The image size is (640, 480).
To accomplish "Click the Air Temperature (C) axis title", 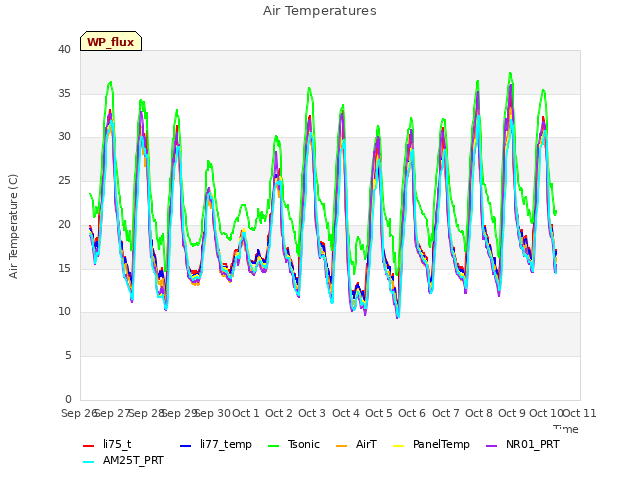I will coord(13,227).
